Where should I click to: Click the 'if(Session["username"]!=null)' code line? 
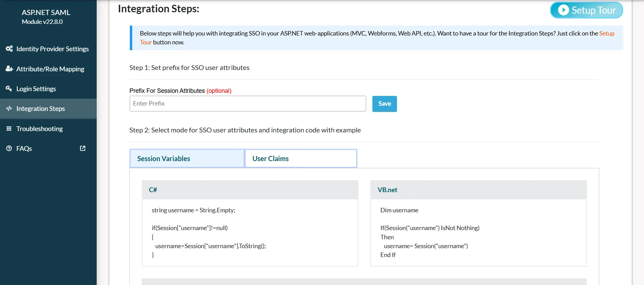[x=190, y=228]
